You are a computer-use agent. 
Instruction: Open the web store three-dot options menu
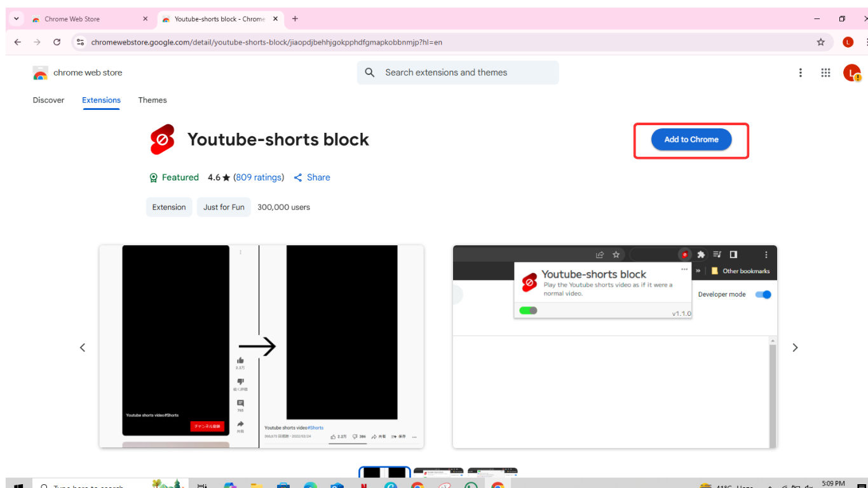point(800,72)
